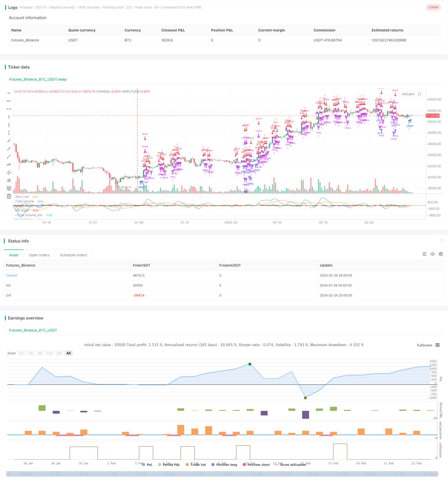Image resolution: width=448 pixels, height=484 pixels.
Task: Select the Fibonacci levels drawing tool
Action: point(9,188)
